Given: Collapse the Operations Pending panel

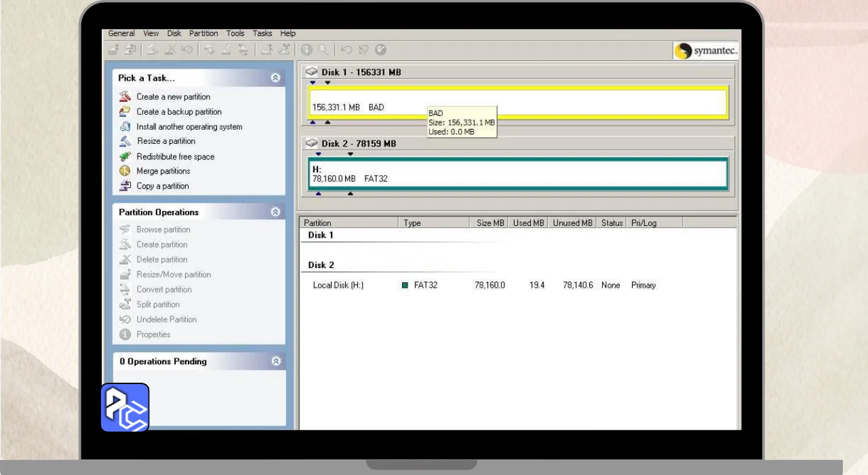Looking at the screenshot, I should tap(275, 362).
